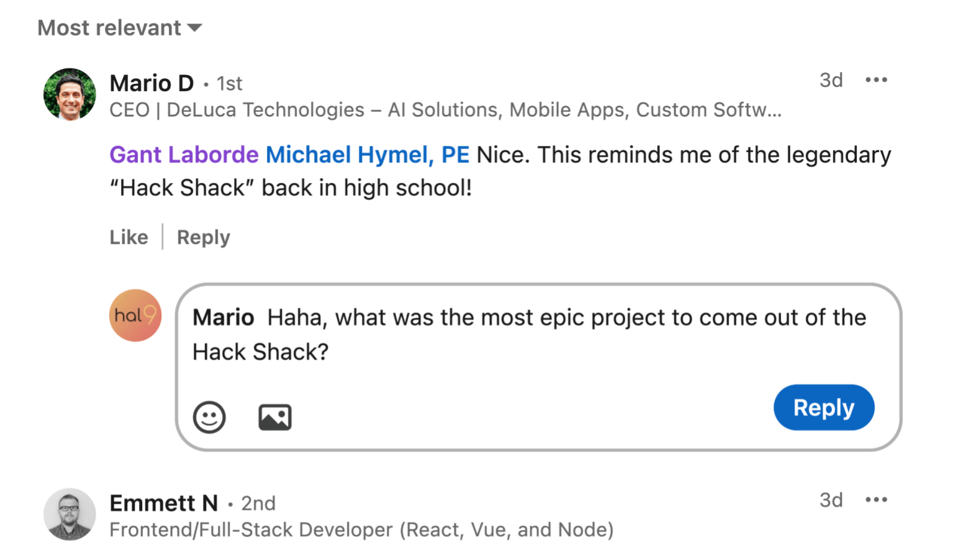
Task: Click Emmett N's Frontend Developer headline
Action: [361, 530]
